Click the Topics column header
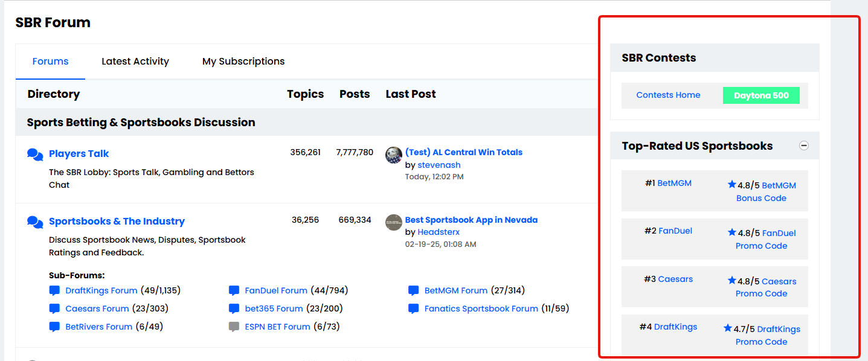Screen dimensions: 868x361 [305, 94]
